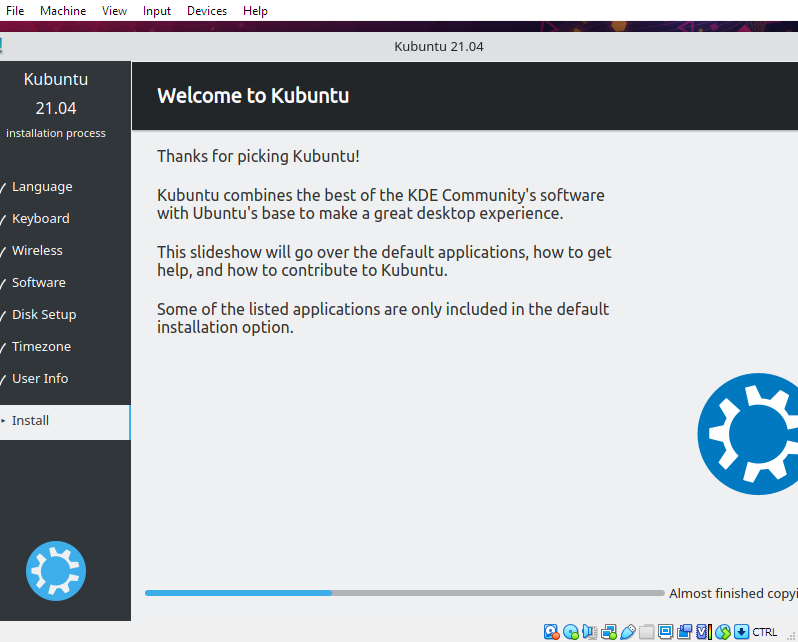Open the Machine menu
Screen dimensions: 798x642
pyautogui.click(x=63, y=11)
